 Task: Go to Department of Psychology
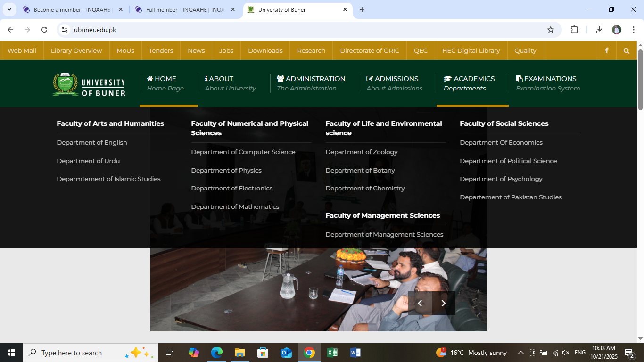point(501,179)
